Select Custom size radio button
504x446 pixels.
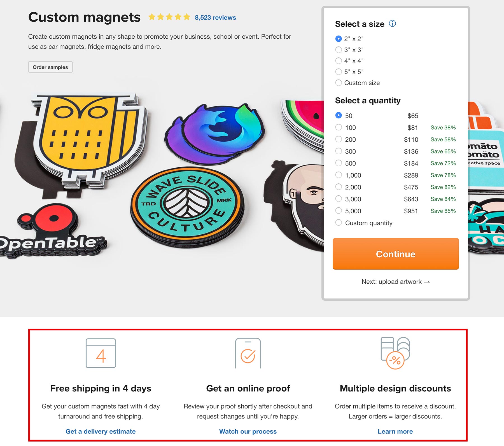[x=339, y=83]
